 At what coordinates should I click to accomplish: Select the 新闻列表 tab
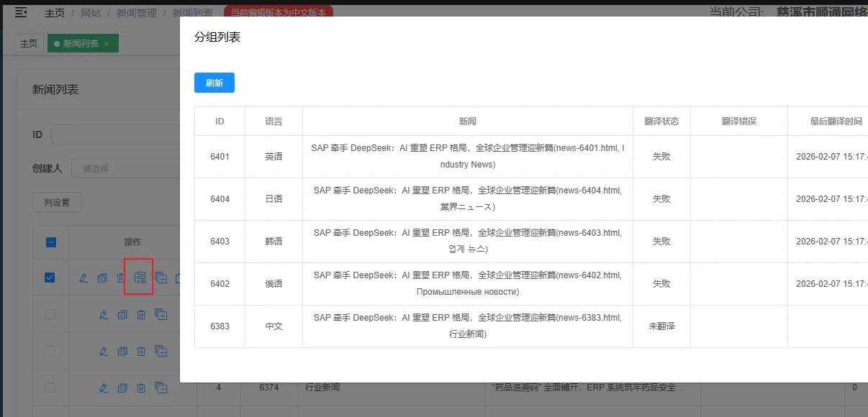tap(80, 44)
